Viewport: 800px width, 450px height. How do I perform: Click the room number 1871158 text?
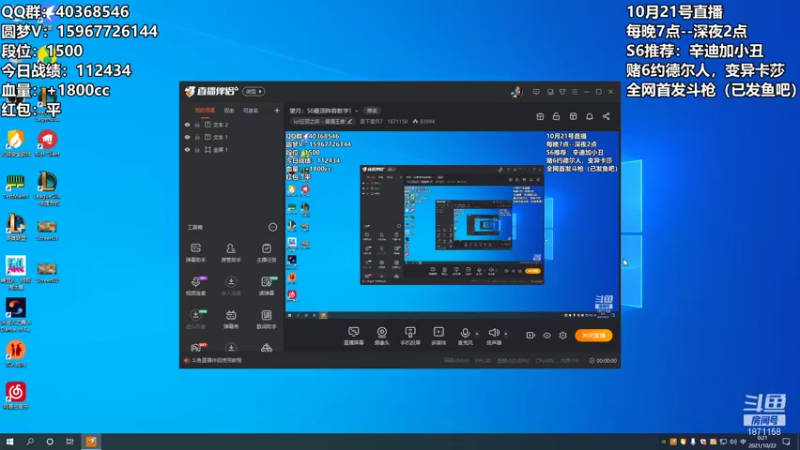(x=397, y=121)
